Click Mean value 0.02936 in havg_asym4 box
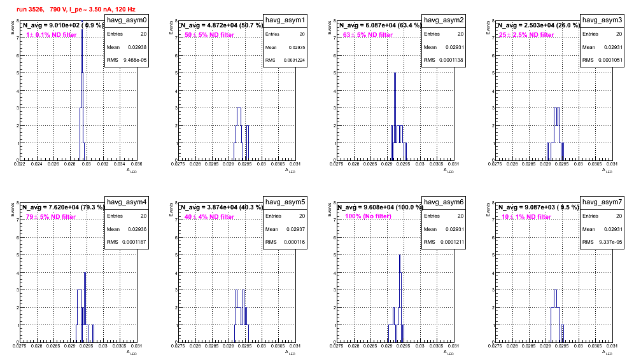 [x=137, y=229]
